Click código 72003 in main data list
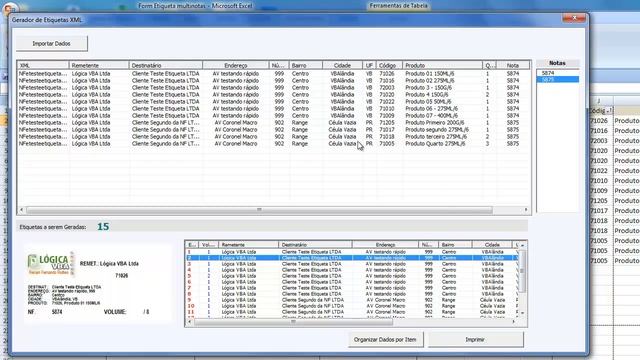 (387, 87)
